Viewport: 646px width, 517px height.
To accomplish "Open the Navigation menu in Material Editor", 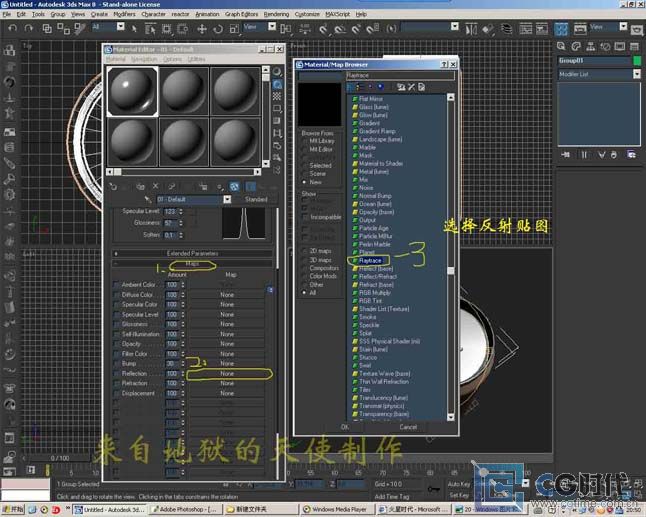I will (x=145, y=59).
